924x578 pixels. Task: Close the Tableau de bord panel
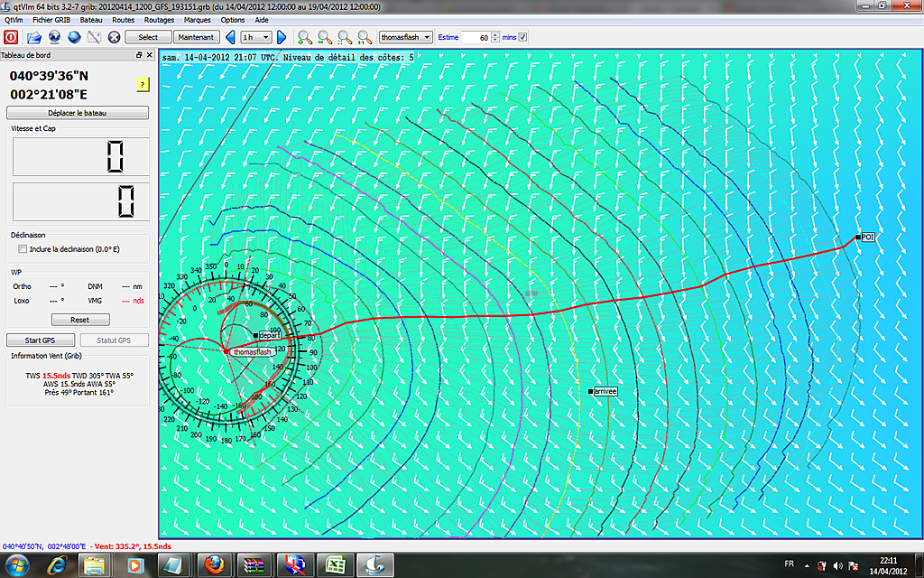pos(149,55)
